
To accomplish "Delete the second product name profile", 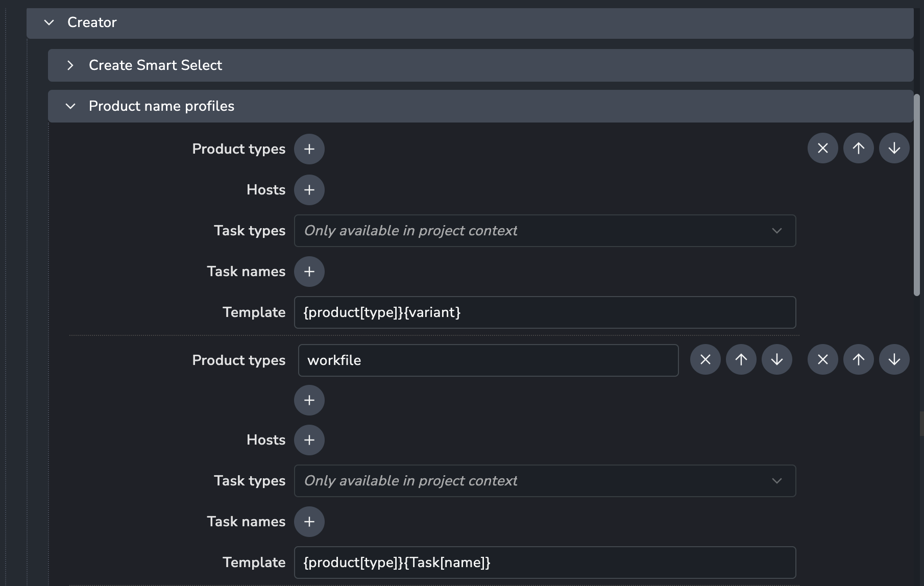I will pos(822,360).
